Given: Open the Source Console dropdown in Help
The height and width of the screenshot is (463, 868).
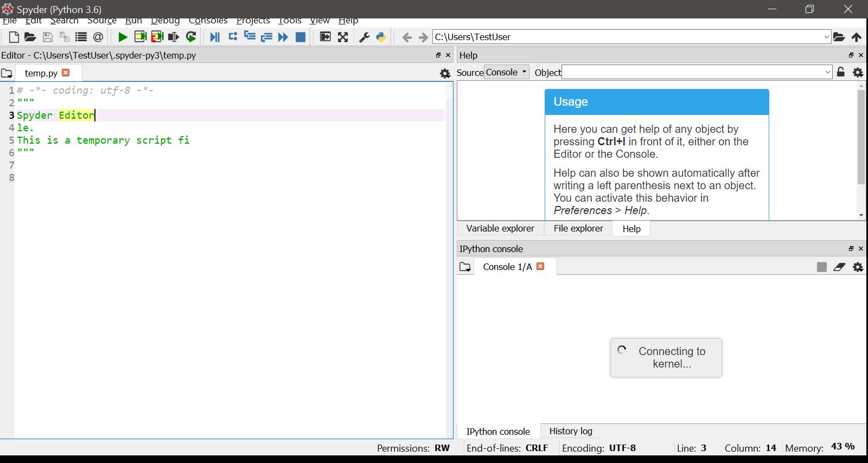Looking at the screenshot, I should [x=507, y=72].
